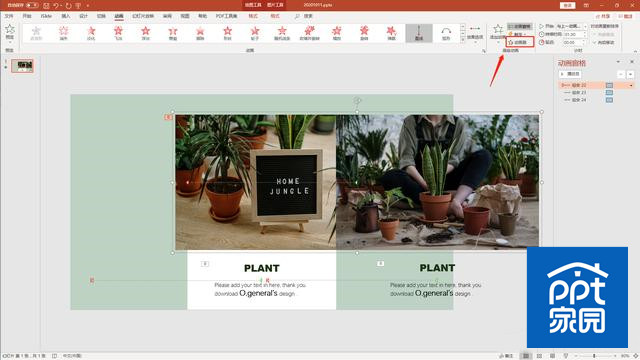Click the Redo icon
The width and height of the screenshot is (640, 360).
pos(68,6)
